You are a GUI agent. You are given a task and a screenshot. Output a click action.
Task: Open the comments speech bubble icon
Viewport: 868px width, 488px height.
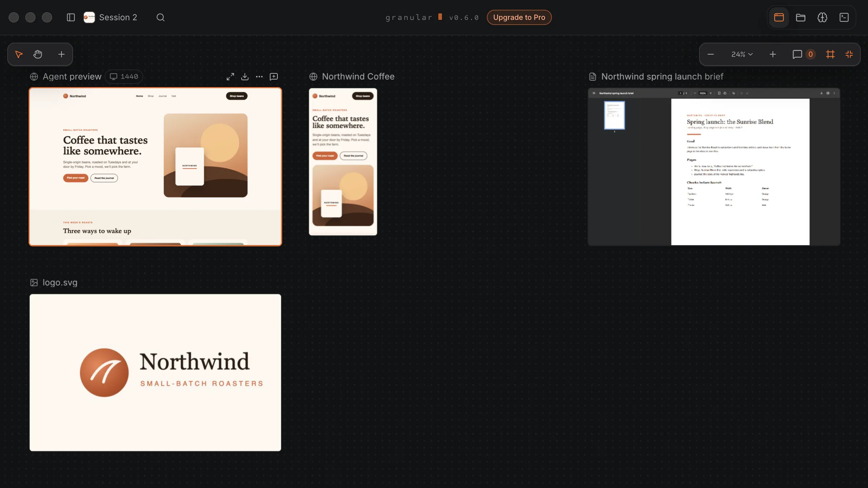(797, 54)
